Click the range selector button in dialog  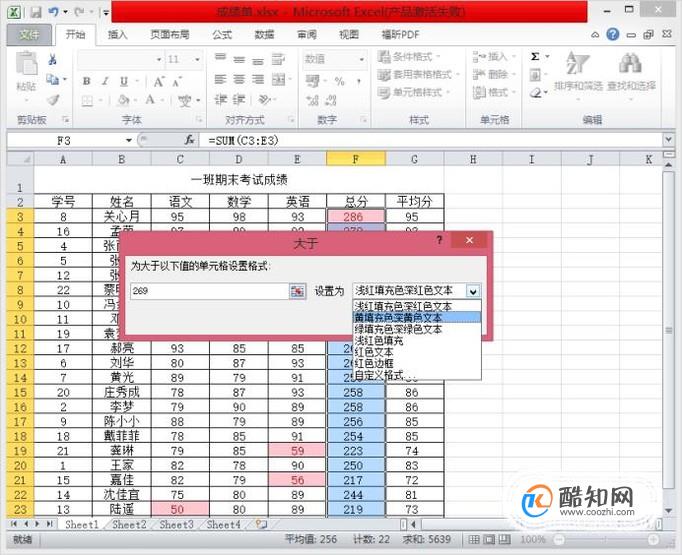click(x=298, y=291)
